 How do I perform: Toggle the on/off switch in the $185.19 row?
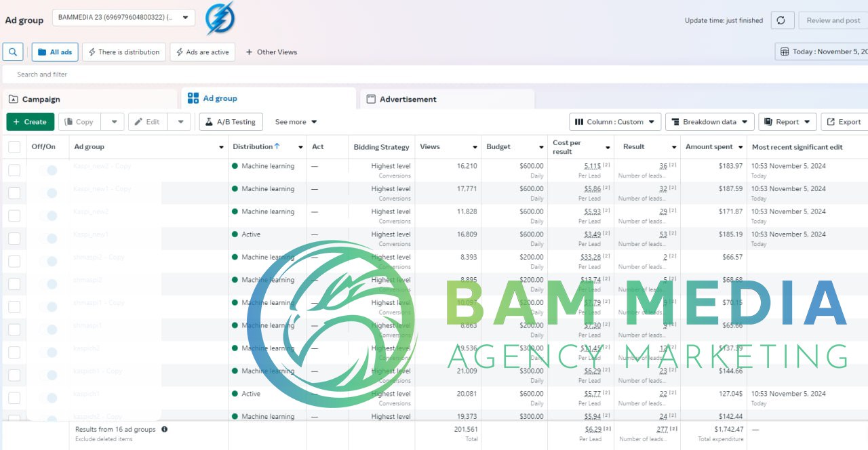point(47,239)
